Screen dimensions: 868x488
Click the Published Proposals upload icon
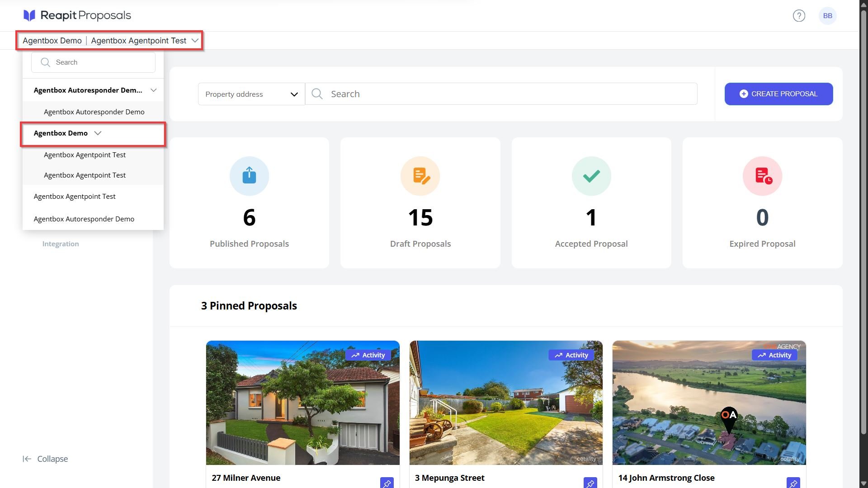coord(249,176)
